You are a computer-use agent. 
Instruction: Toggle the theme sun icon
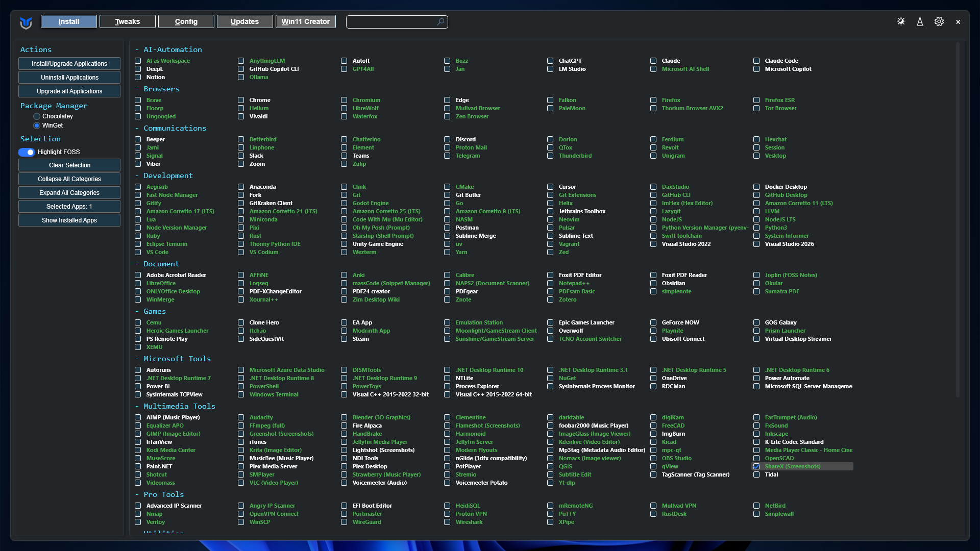click(x=901, y=21)
